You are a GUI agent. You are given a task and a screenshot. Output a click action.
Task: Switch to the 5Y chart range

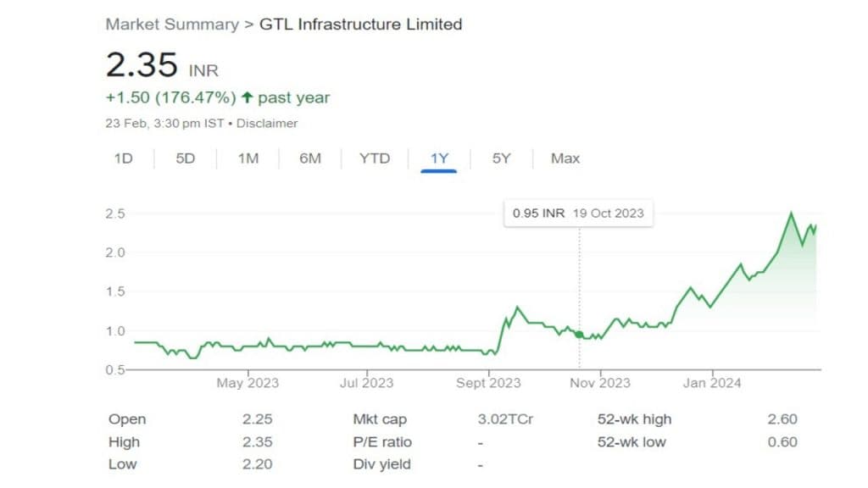[x=502, y=158]
